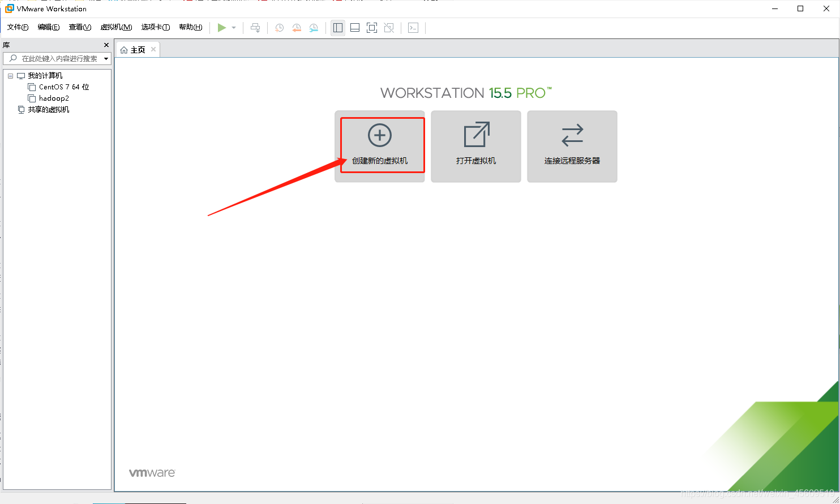Minimize the VMware Workstation window

pos(774,8)
